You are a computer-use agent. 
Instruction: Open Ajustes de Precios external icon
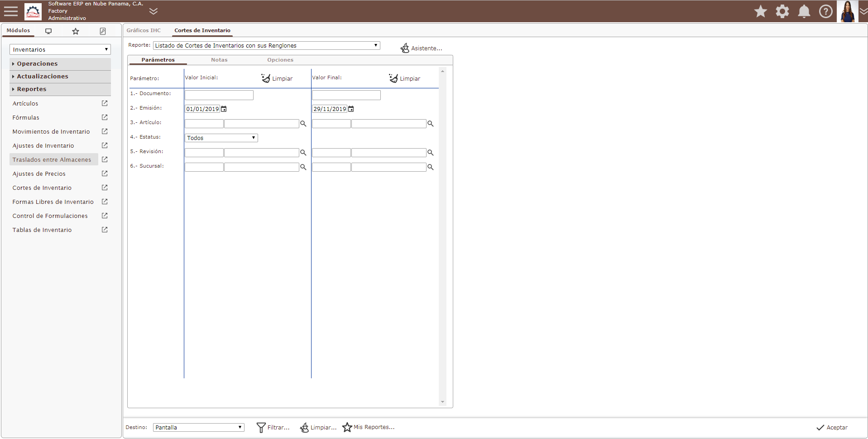(105, 174)
